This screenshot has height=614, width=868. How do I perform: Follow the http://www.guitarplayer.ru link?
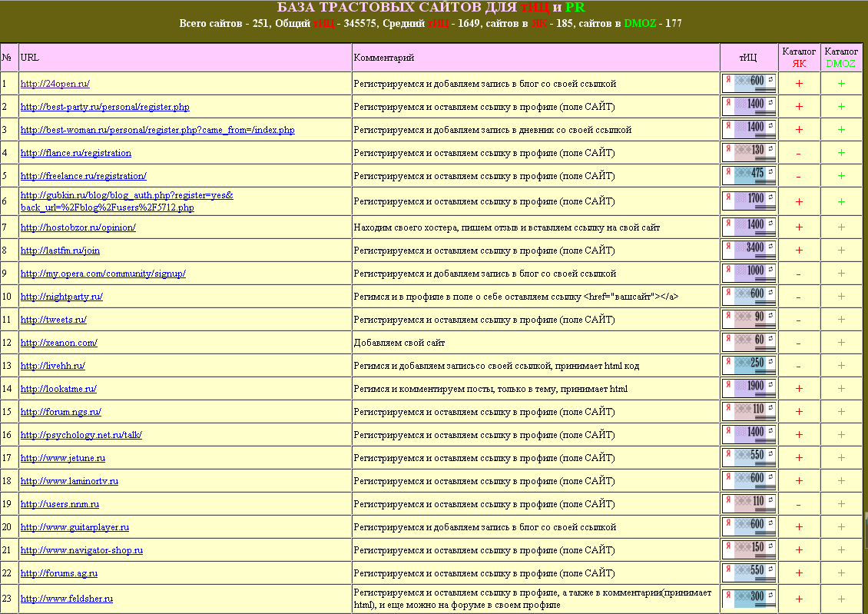[75, 528]
